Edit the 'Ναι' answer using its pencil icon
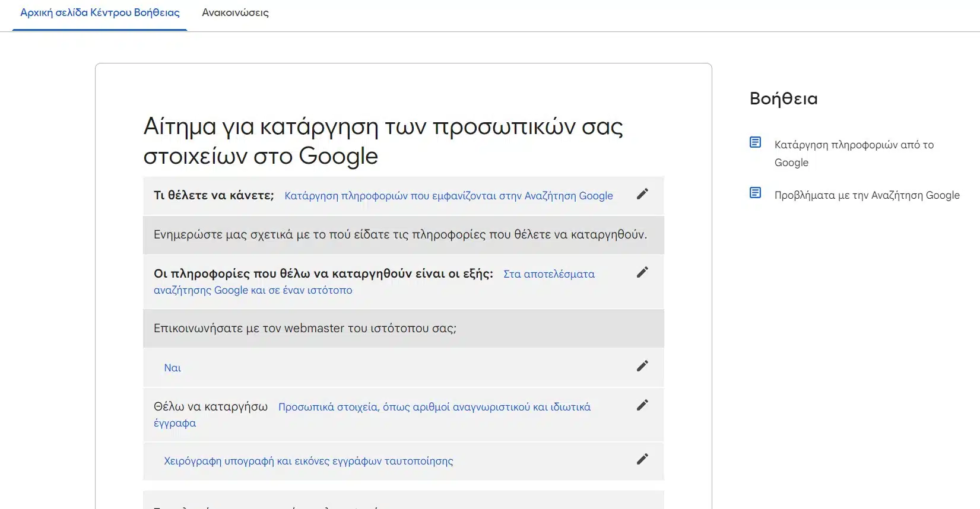 pos(642,366)
